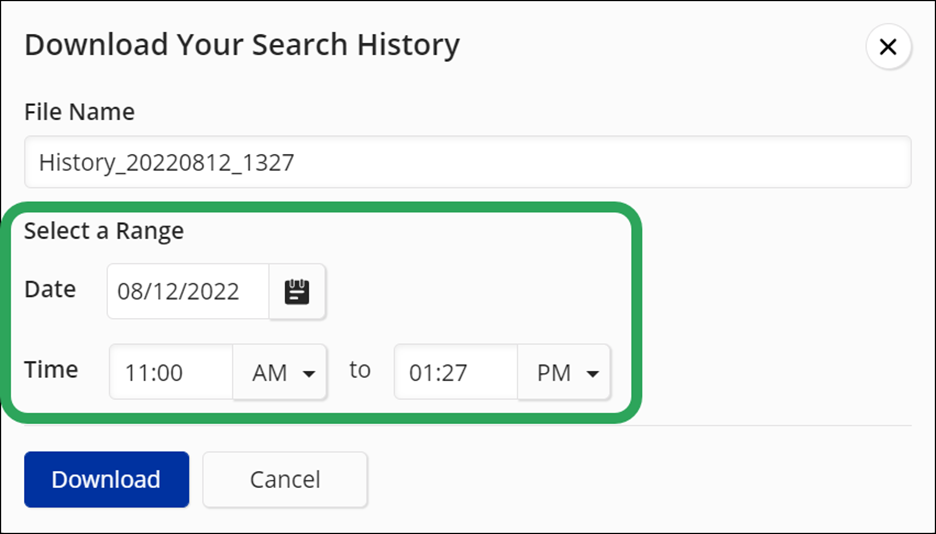Open the calendar date picker
Viewport: 936px width, 534px height.
[x=297, y=292]
